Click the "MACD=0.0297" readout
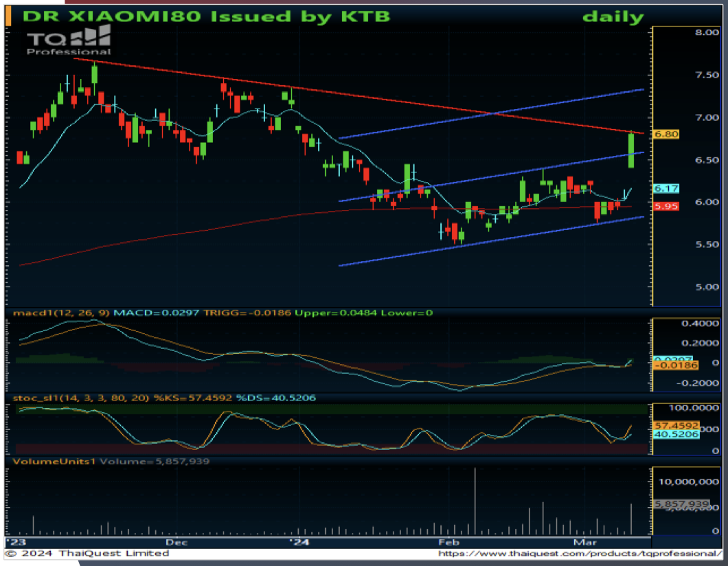The width and height of the screenshot is (728, 566). coord(157,313)
